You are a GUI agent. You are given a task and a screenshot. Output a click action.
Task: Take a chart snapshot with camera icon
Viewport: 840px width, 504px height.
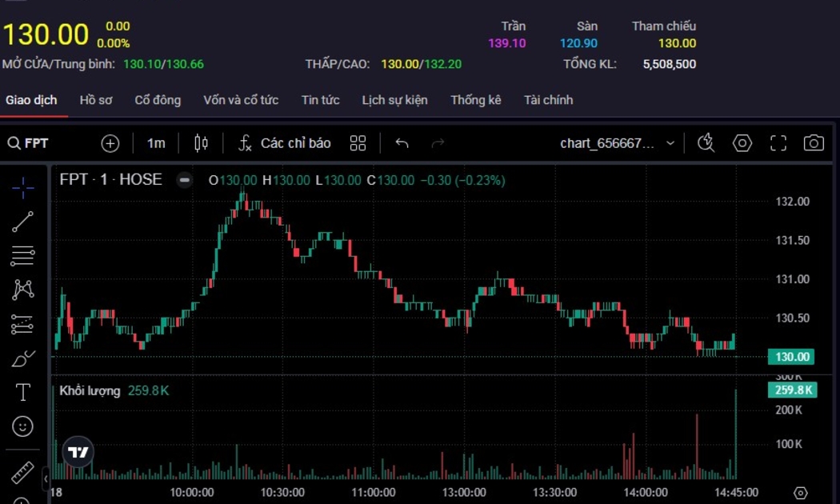coord(814,143)
